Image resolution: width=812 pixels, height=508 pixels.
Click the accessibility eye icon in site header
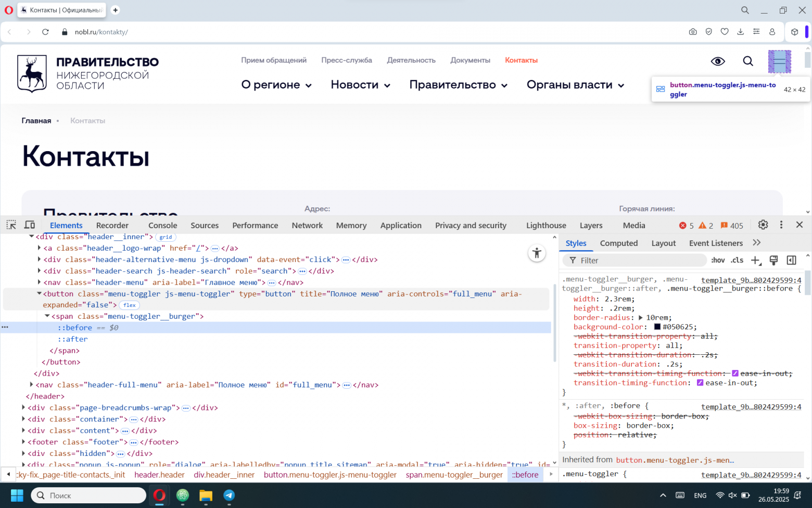point(718,61)
